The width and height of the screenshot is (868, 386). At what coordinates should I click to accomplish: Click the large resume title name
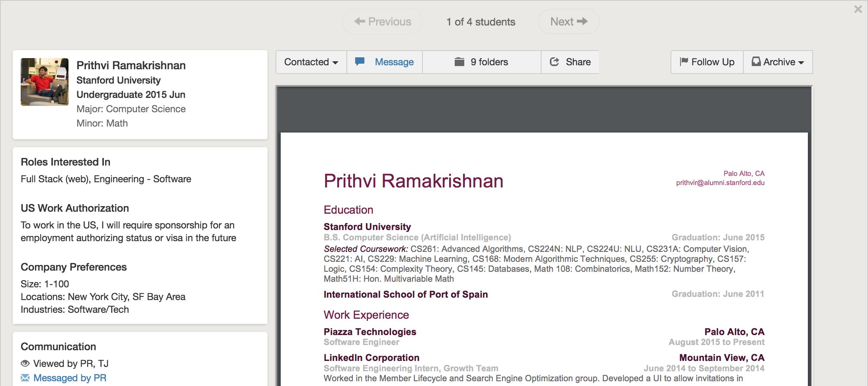[414, 181]
